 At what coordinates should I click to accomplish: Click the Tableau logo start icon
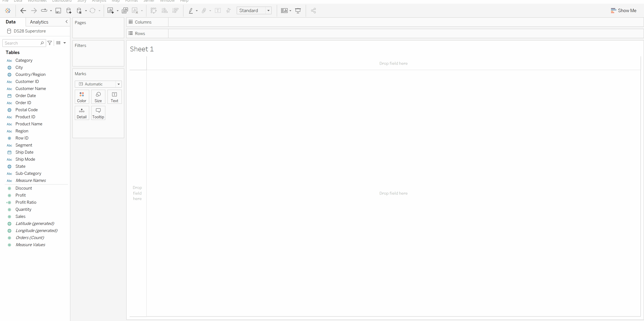tap(8, 10)
